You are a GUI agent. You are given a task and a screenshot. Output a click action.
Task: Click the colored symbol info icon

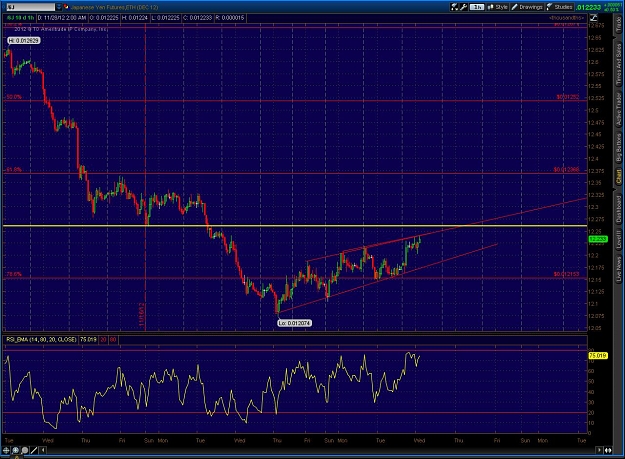tap(66, 7)
